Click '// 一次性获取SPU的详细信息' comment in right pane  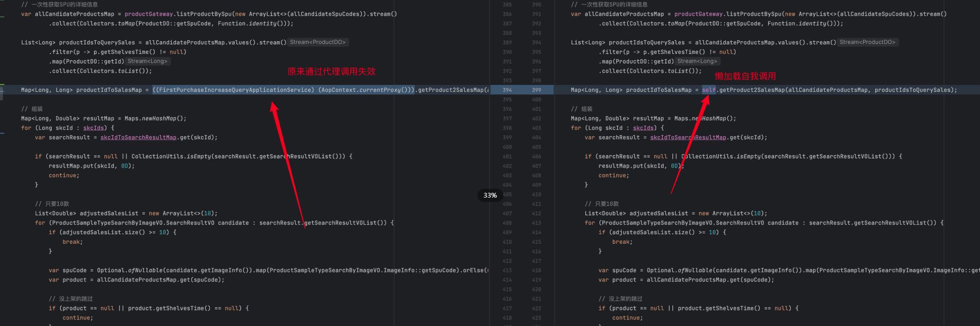(x=609, y=4)
